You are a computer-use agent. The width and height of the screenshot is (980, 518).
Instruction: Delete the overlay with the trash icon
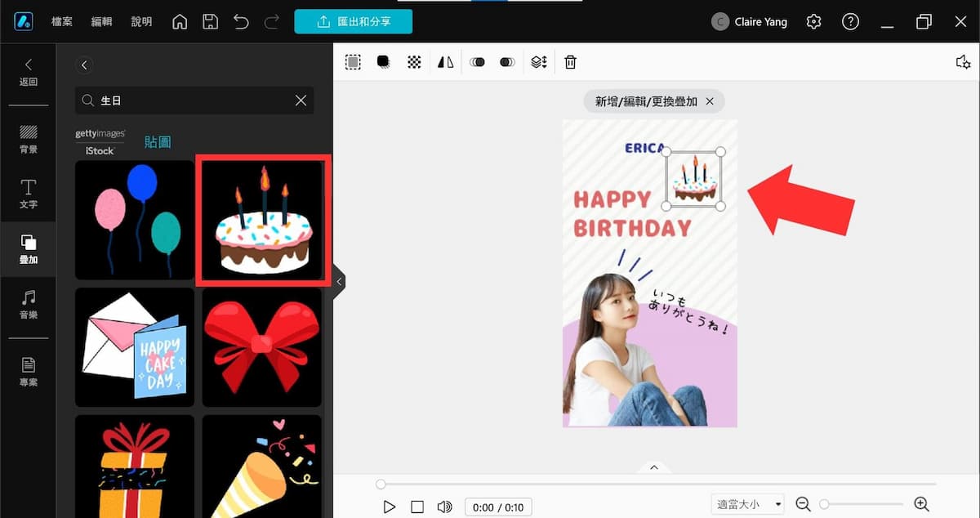coord(571,62)
